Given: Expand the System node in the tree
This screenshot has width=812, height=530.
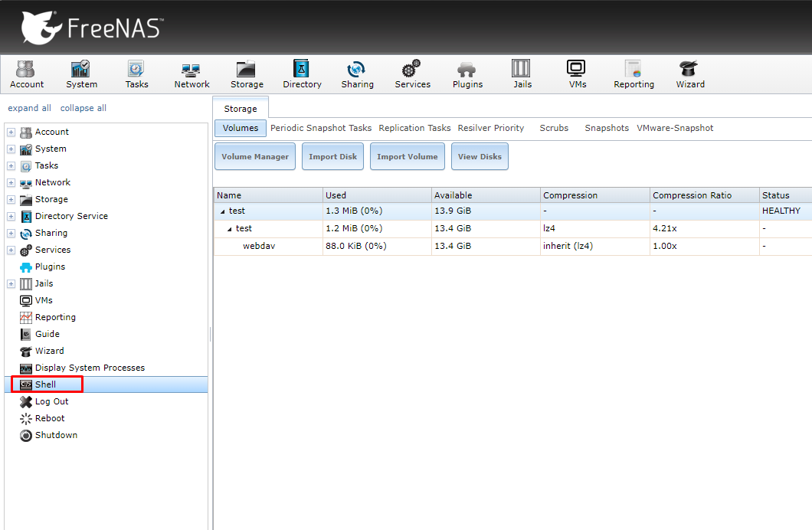Looking at the screenshot, I should click(x=11, y=149).
